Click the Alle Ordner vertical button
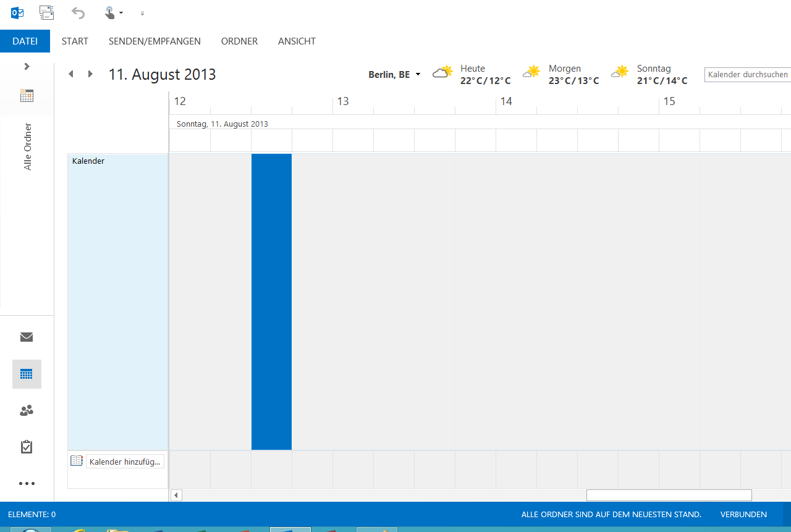 tap(27, 146)
